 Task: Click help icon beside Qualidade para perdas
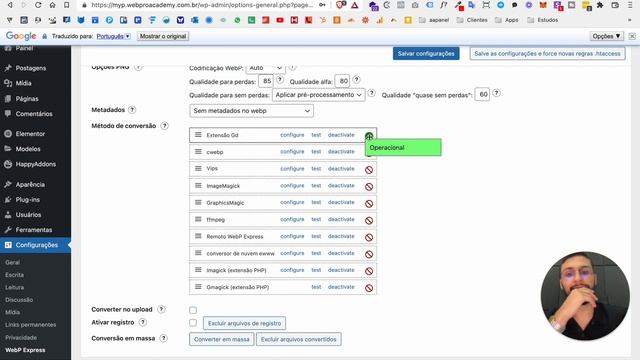click(x=280, y=80)
